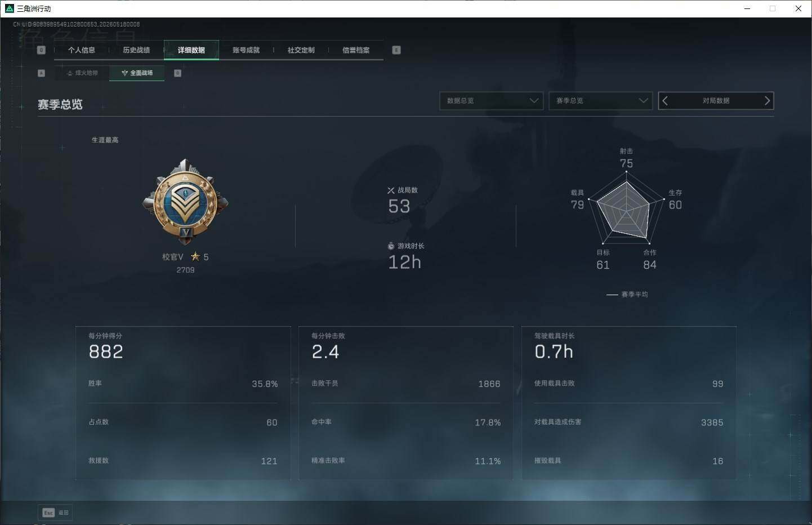Screen dimensions: 812x525
Task: Click the right arrow beside 对局数据
Action: 767,101
